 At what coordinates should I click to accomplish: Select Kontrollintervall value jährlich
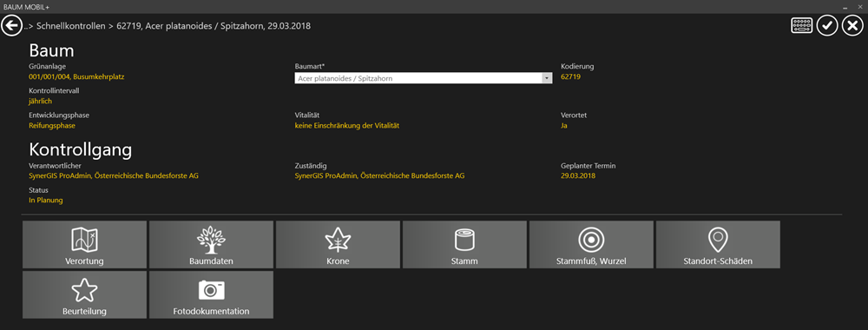pos(41,102)
